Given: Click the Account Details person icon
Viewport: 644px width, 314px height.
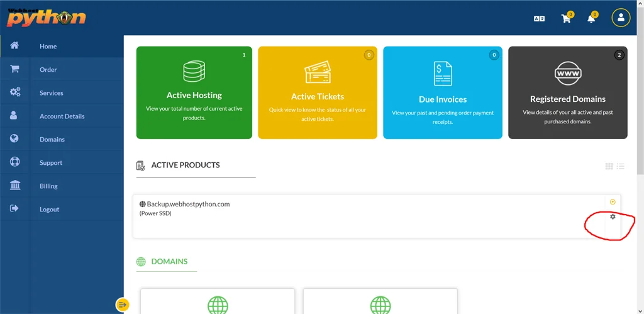Looking at the screenshot, I should pyautogui.click(x=14, y=116).
